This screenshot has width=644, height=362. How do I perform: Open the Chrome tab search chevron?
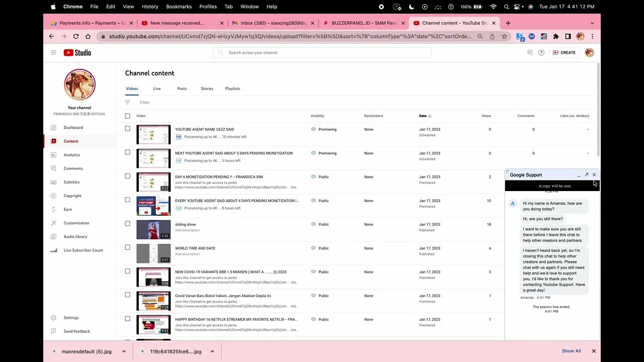[x=592, y=23]
